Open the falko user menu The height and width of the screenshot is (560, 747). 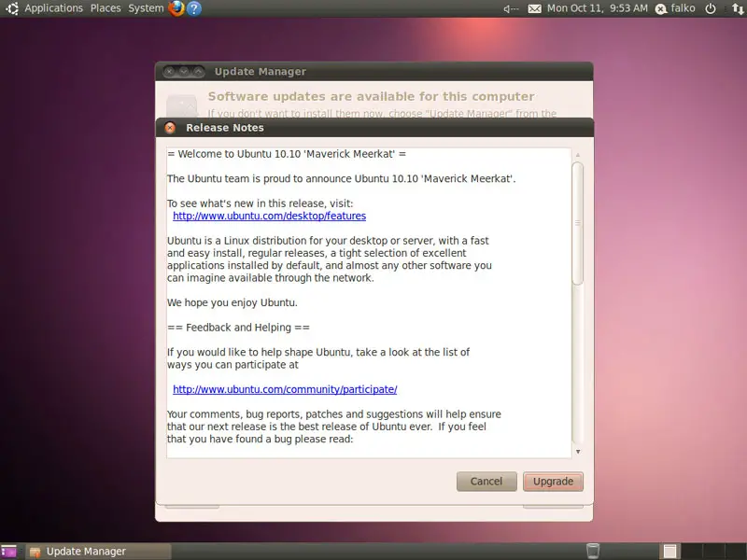click(684, 8)
